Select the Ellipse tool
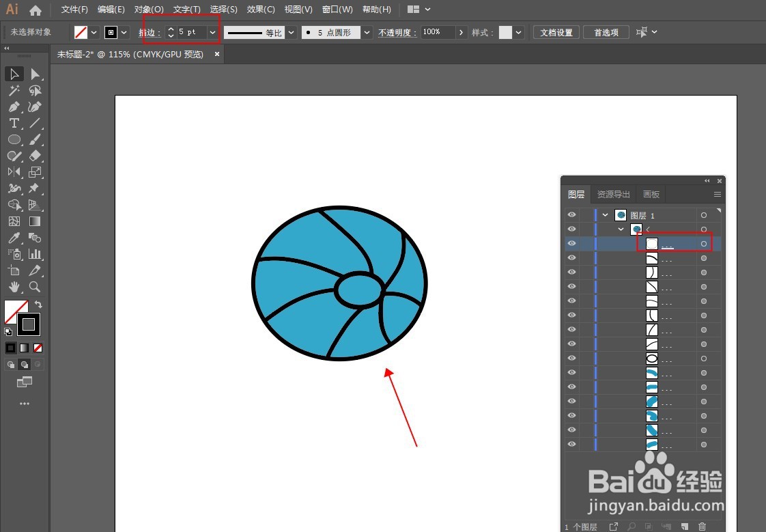The height and width of the screenshot is (532, 766). click(14, 139)
